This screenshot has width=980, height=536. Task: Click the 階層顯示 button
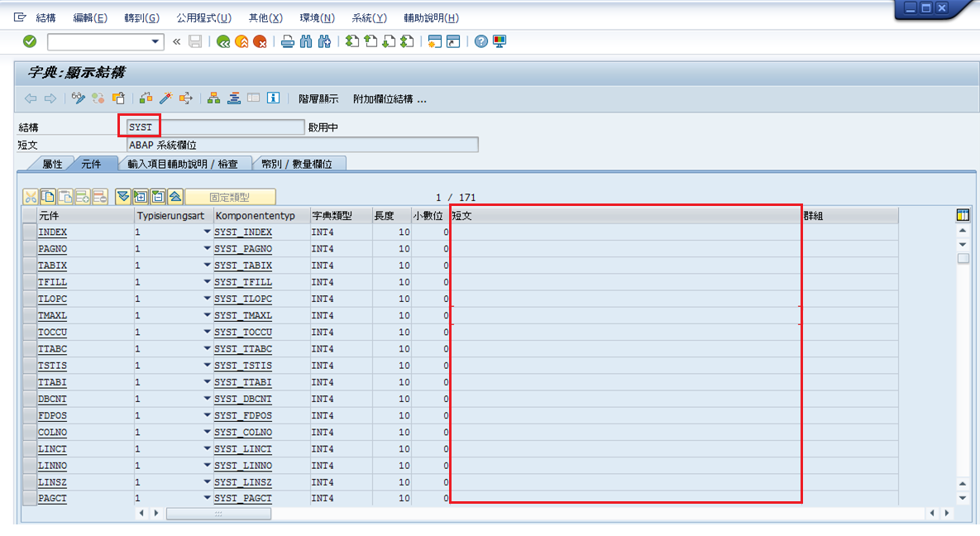coord(318,98)
